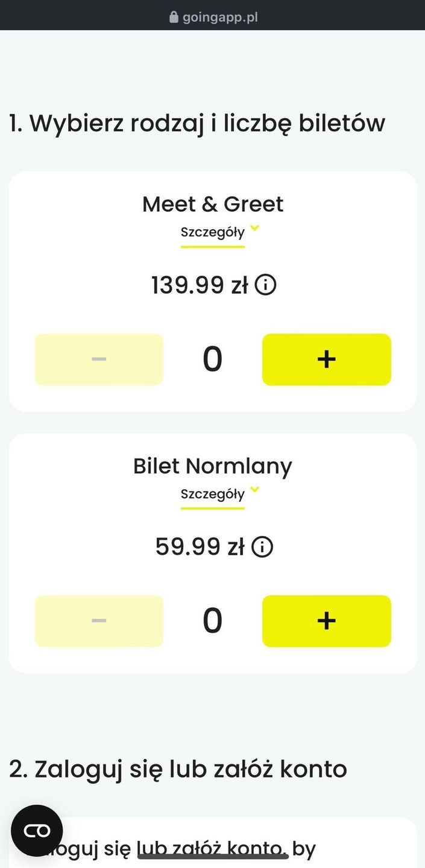Click the 139.99 zł price text
Screen dimensions: 425x868
tap(200, 285)
